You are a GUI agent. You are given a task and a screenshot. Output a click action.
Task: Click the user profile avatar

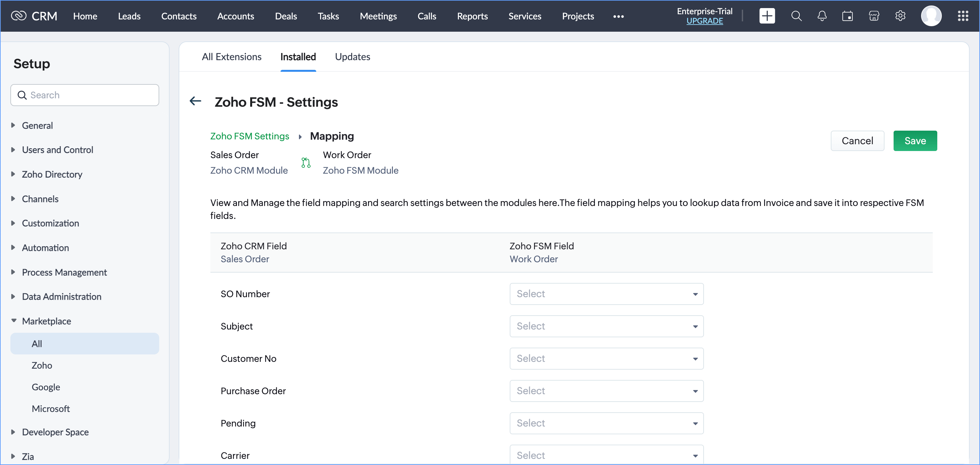tap(931, 16)
